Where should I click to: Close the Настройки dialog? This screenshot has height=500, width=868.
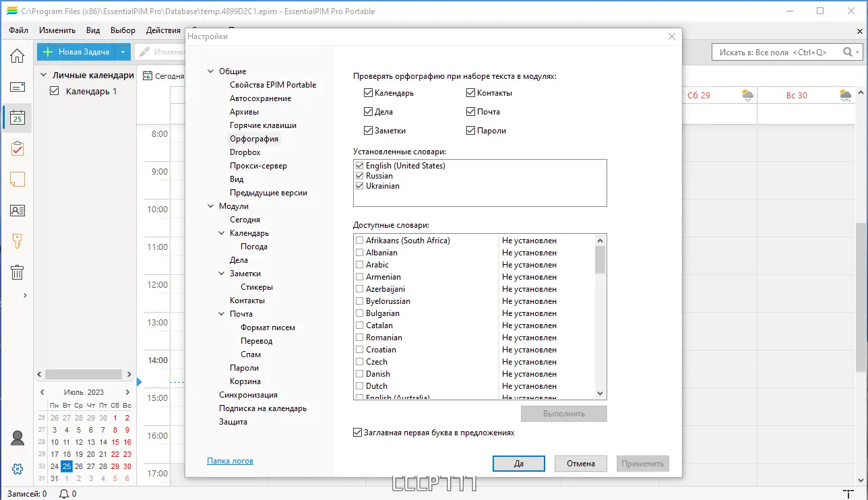coord(671,36)
